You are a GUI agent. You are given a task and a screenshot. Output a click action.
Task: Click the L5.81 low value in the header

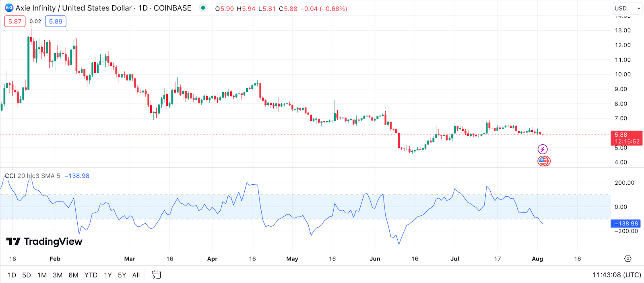tap(267, 8)
